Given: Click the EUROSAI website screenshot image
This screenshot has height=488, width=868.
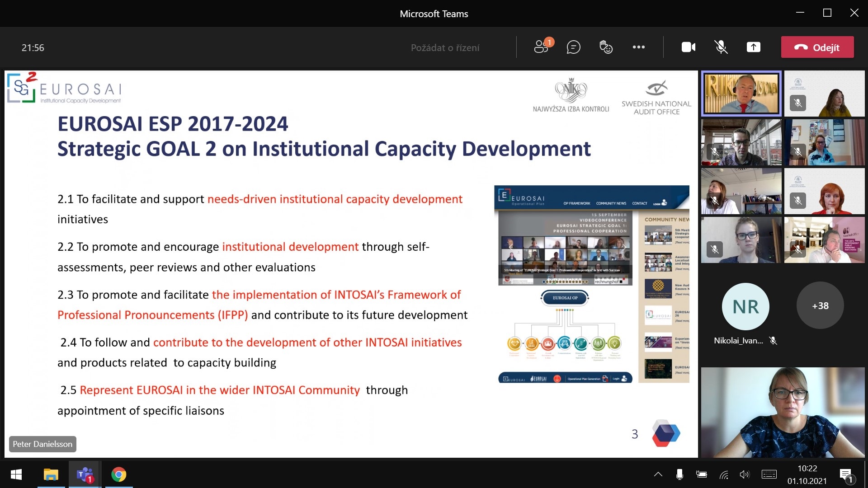Looking at the screenshot, I should [592, 284].
